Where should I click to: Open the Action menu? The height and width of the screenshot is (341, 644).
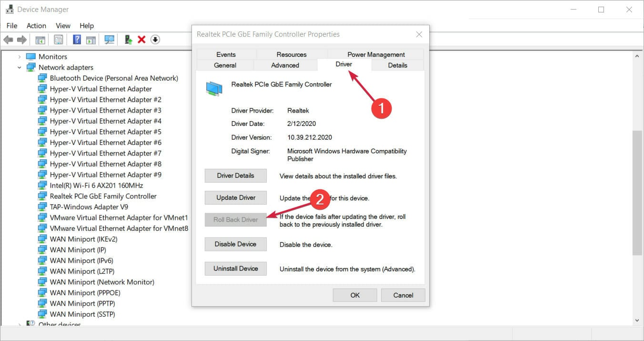pyautogui.click(x=36, y=26)
